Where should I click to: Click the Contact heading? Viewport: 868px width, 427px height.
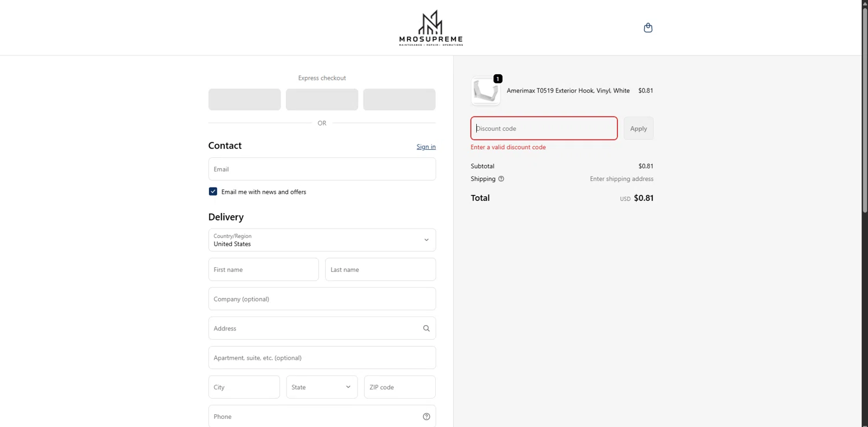225,146
